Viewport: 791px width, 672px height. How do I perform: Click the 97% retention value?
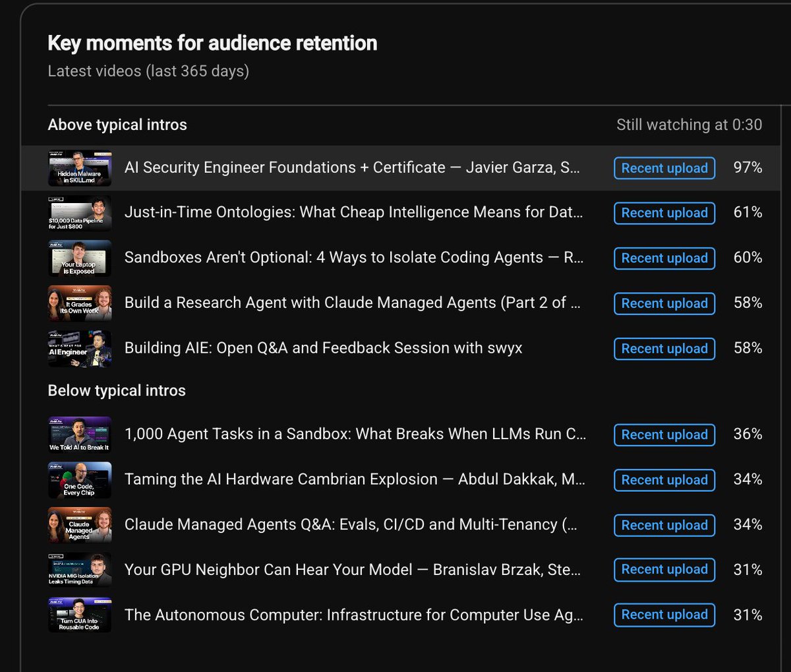click(x=748, y=168)
